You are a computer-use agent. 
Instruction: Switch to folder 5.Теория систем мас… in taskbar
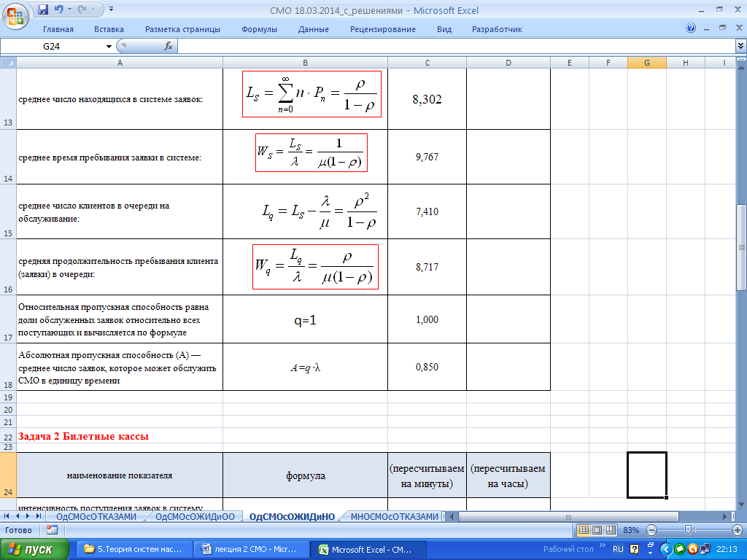[x=134, y=550]
